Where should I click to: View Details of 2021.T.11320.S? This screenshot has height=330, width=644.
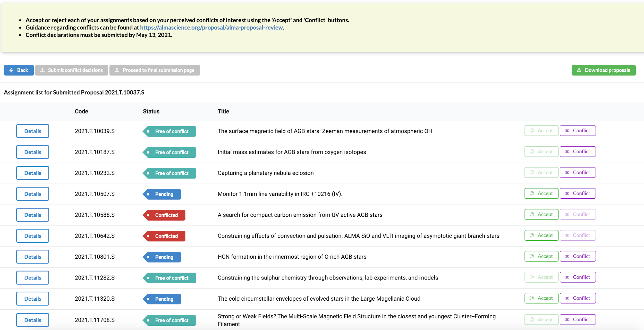point(32,299)
